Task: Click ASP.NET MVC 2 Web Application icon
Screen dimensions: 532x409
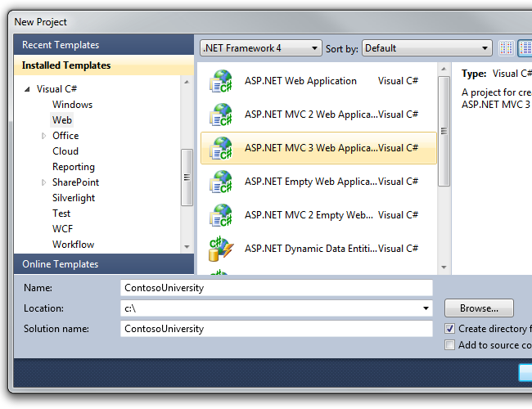Action: pyautogui.click(x=221, y=115)
